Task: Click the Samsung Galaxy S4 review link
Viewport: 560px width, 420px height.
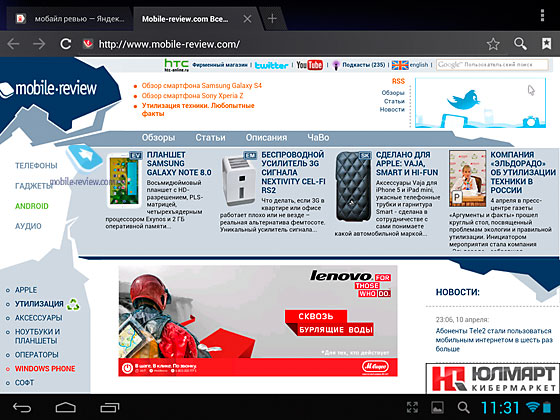Action: click(202, 86)
